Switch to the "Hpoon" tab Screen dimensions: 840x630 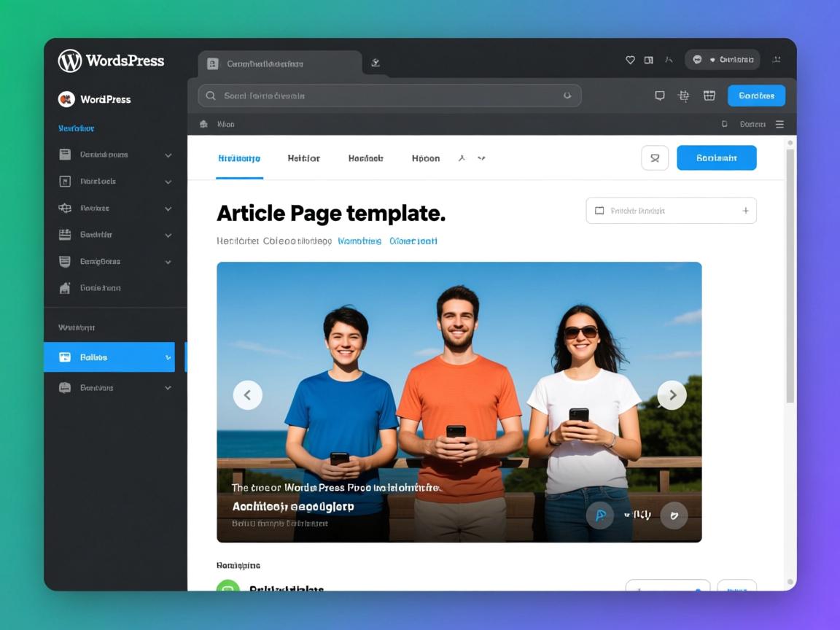426,158
